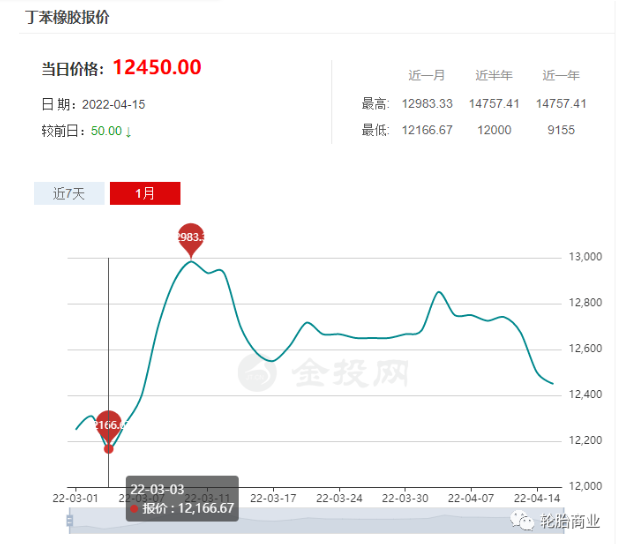The height and width of the screenshot is (544, 627).
Task: Click the 最低 row label
Action: tap(375, 130)
